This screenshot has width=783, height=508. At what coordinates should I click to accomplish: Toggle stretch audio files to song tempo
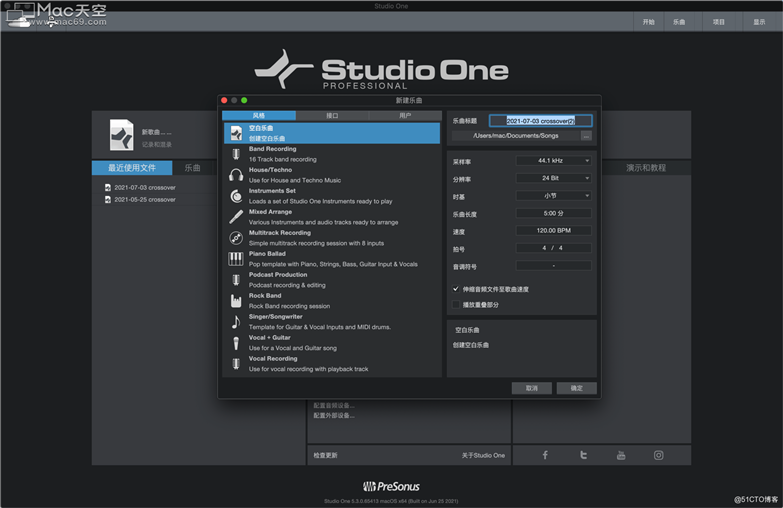click(456, 289)
